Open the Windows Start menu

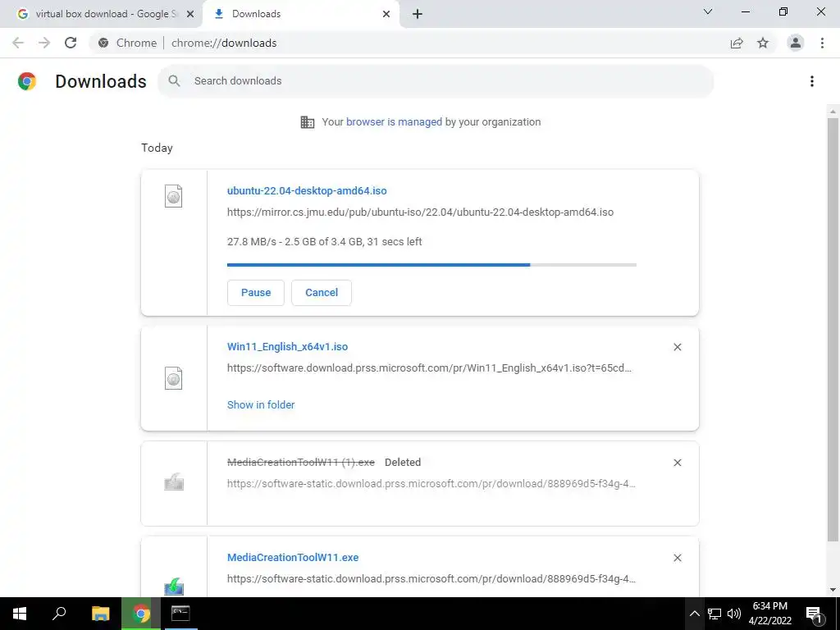tap(20, 614)
